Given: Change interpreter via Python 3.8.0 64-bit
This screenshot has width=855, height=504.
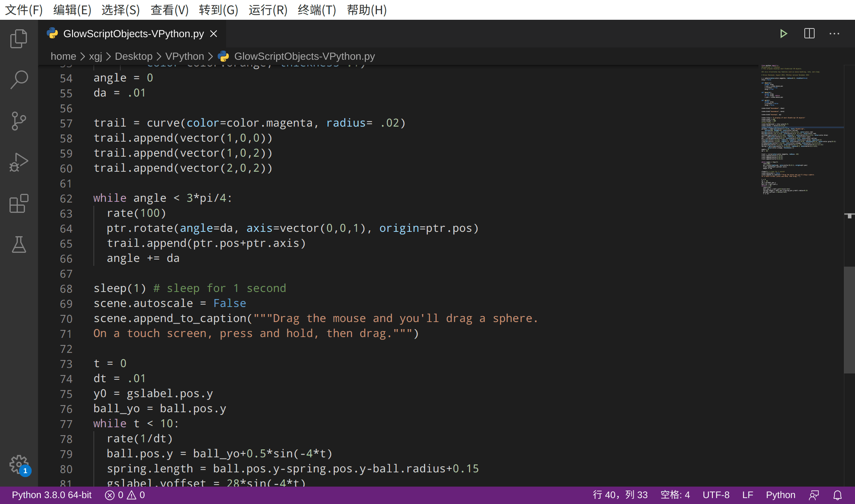Looking at the screenshot, I should pyautogui.click(x=51, y=495).
